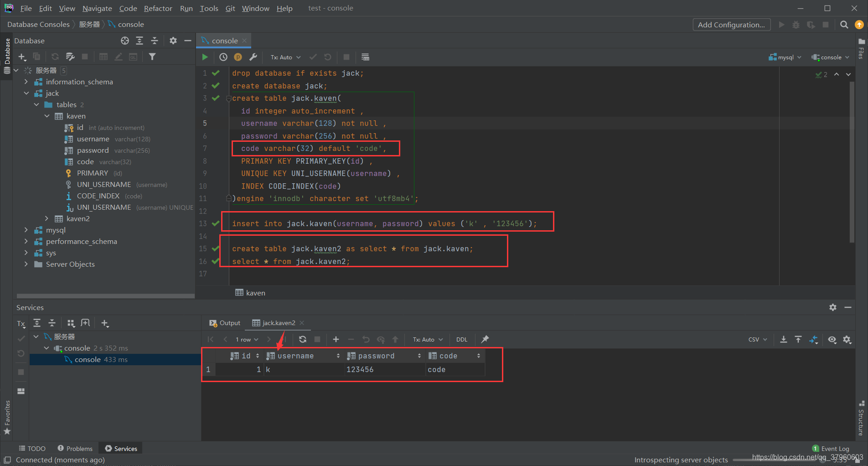Viewport: 868px width, 466px height.
Task: Open the Navigate menu
Action: pyautogui.click(x=97, y=8)
